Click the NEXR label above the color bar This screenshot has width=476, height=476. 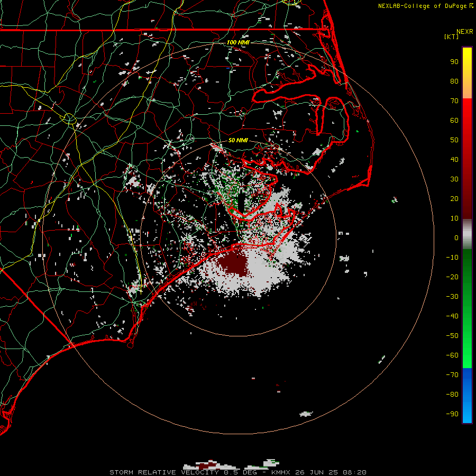coord(465,32)
